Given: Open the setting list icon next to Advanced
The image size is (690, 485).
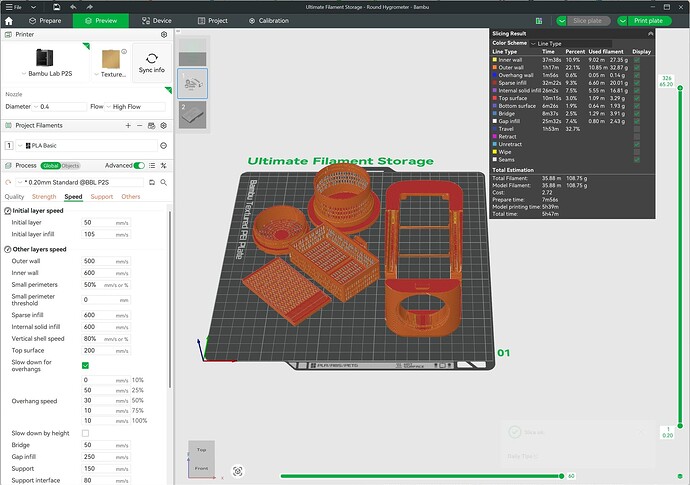Looking at the screenshot, I should click(152, 165).
